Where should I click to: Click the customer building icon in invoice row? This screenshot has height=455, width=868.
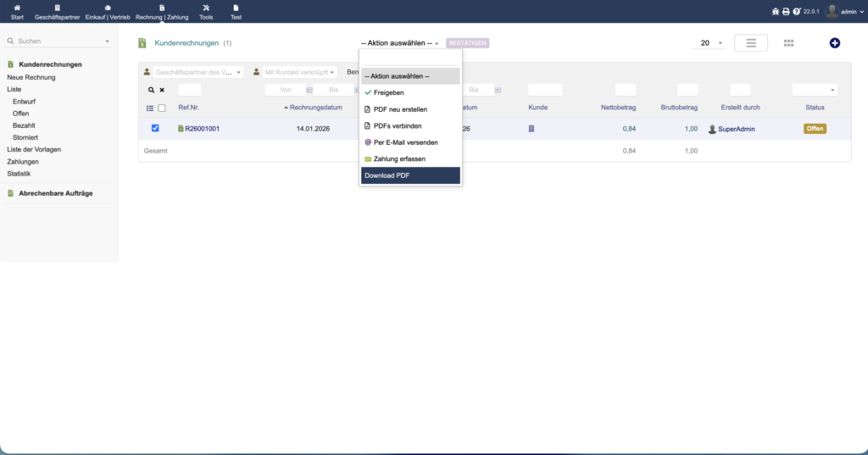[x=531, y=129]
